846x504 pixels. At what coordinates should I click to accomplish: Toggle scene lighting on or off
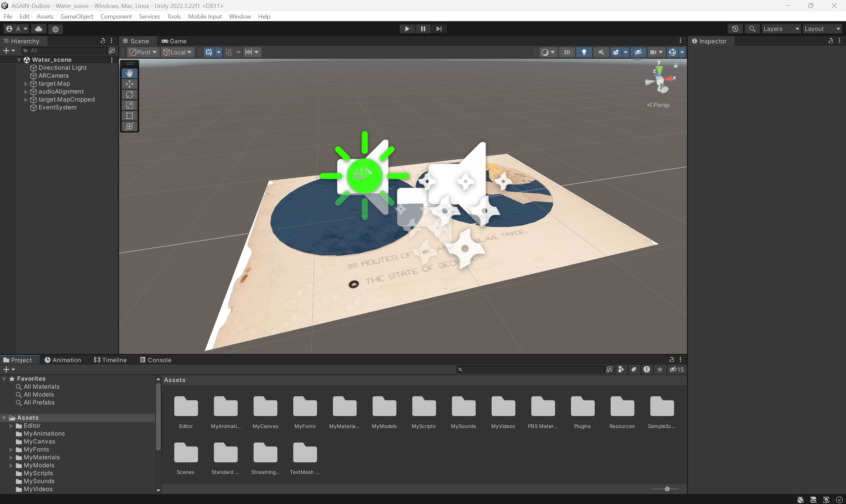(584, 52)
